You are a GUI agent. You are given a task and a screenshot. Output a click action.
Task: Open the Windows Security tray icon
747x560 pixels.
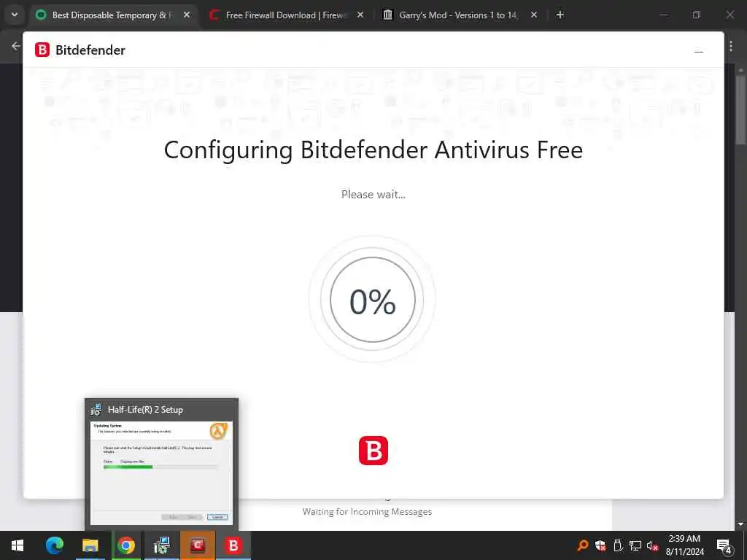click(600, 545)
